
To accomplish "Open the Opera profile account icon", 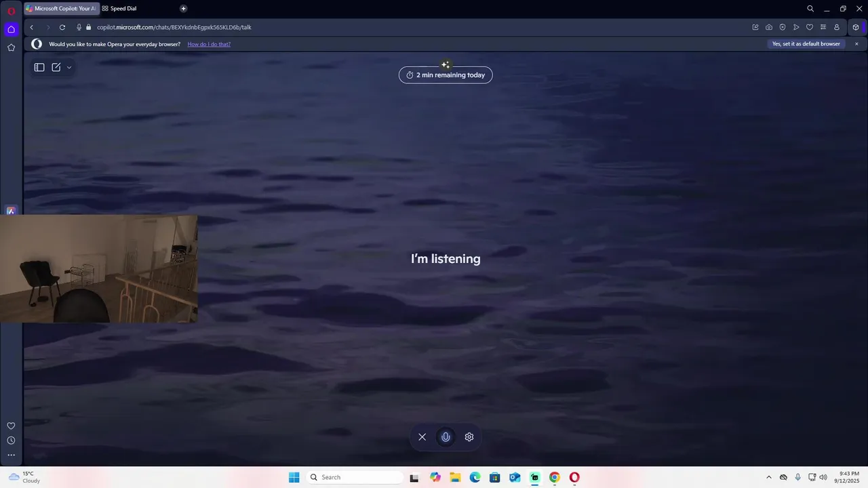I will [x=837, y=27].
